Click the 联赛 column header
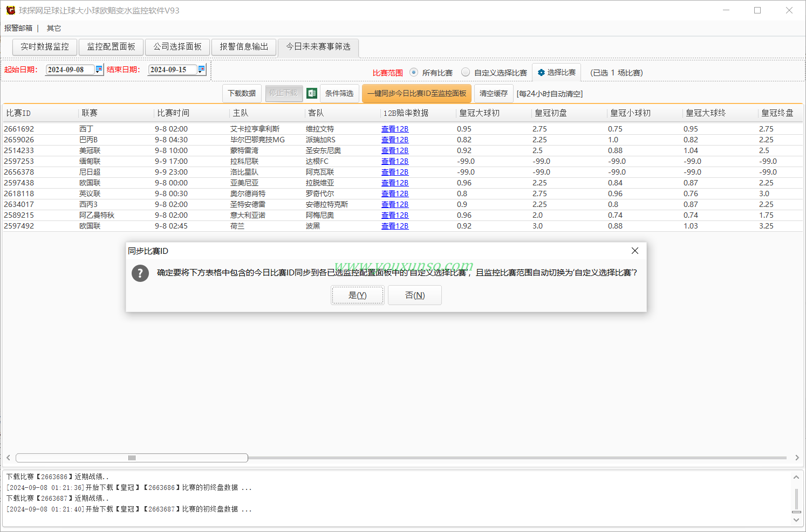The image size is (806, 532). tap(116, 113)
